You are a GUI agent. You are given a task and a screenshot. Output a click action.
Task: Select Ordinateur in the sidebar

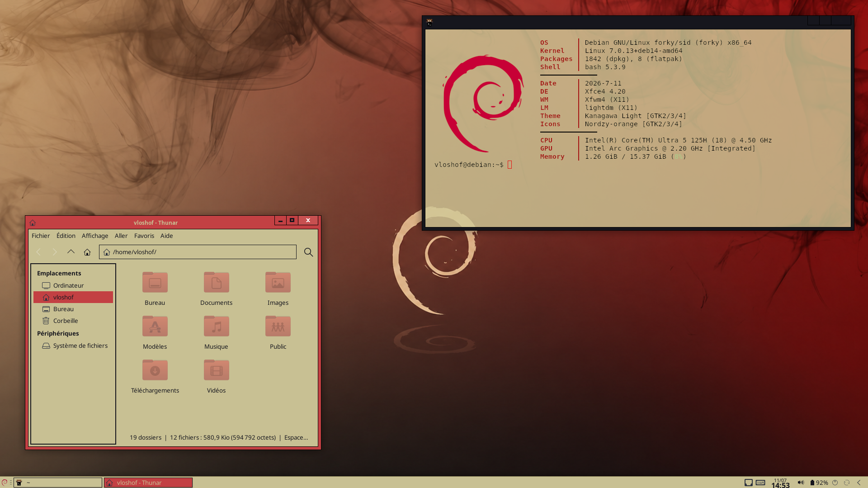point(73,285)
